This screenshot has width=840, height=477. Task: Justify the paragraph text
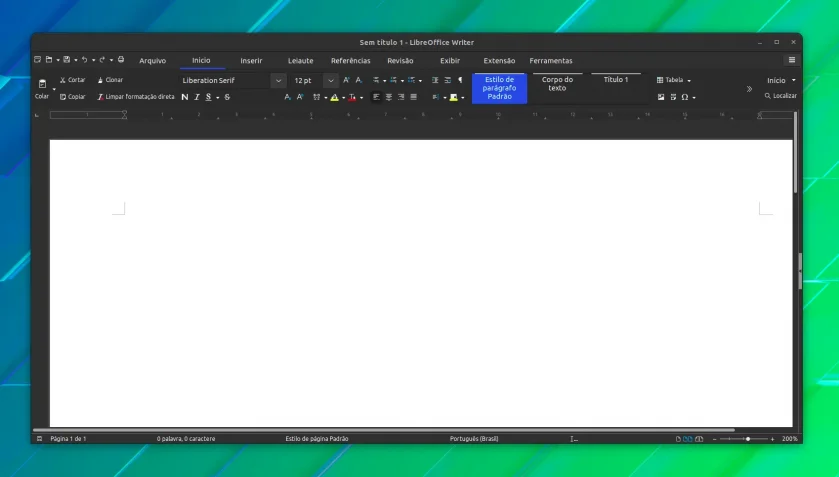(x=414, y=97)
